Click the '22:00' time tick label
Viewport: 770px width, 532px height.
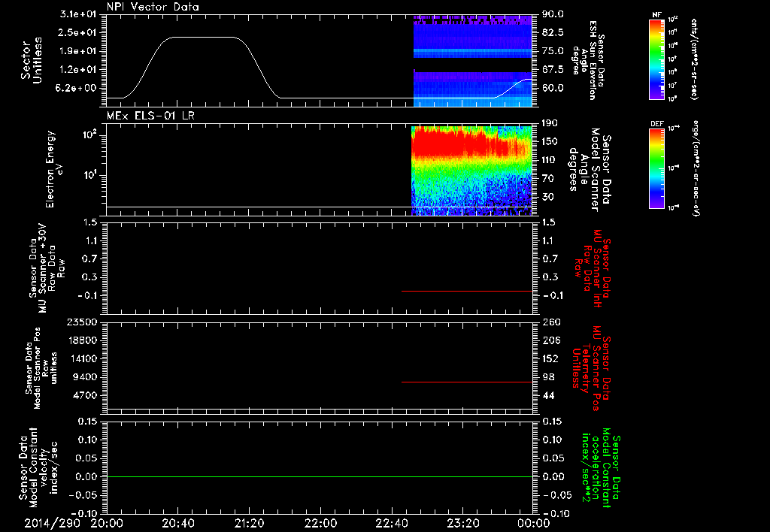click(320, 523)
